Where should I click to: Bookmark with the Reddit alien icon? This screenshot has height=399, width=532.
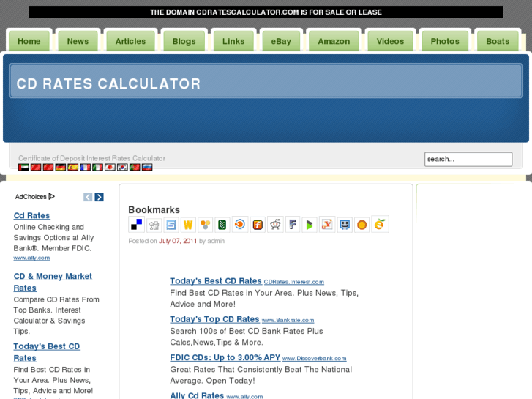point(275,225)
